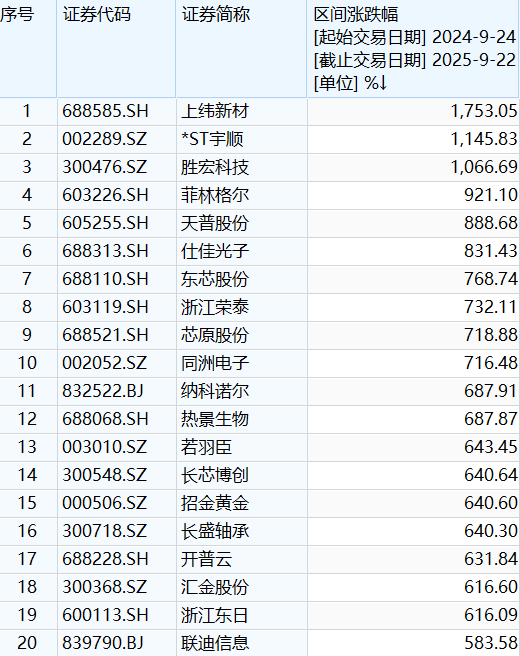The height and width of the screenshot is (656, 520).
Task: Select stock code 688068.SH
Action: pyautogui.click(x=105, y=419)
